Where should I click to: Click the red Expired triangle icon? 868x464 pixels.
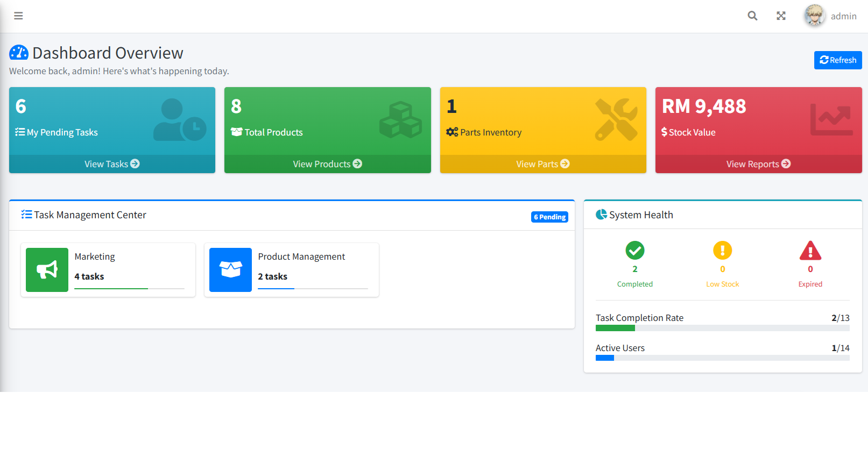pos(810,251)
